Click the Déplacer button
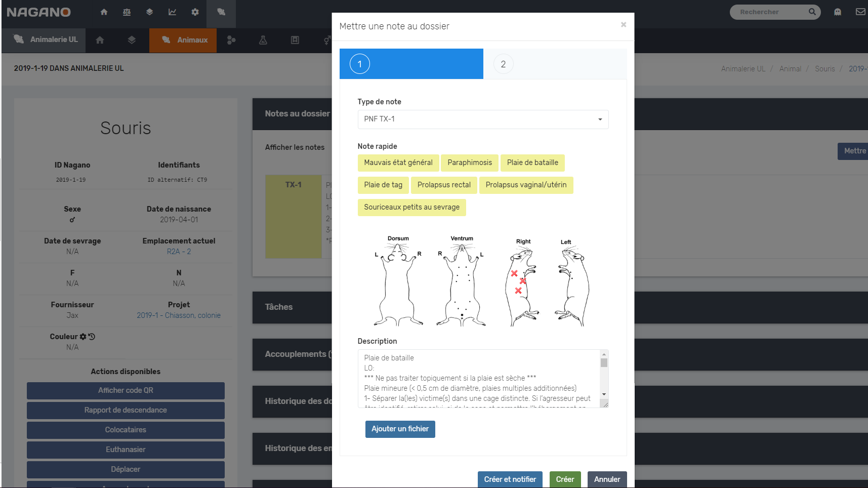This screenshot has width=868, height=488. pyautogui.click(x=126, y=469)
